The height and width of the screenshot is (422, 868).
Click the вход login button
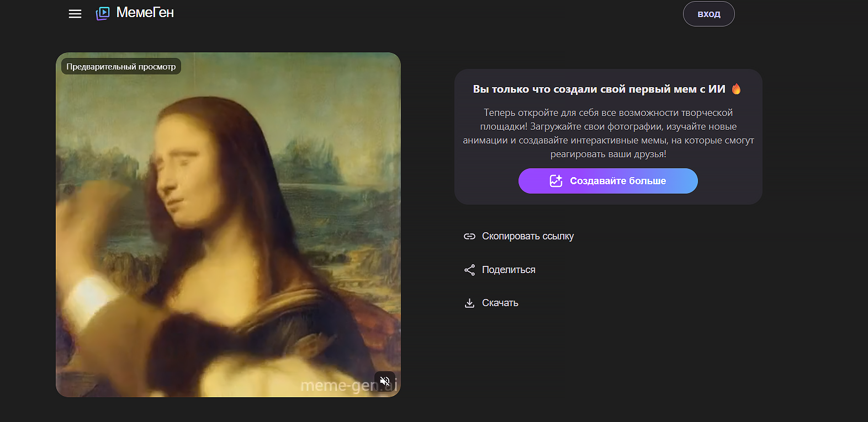point(708,14)
